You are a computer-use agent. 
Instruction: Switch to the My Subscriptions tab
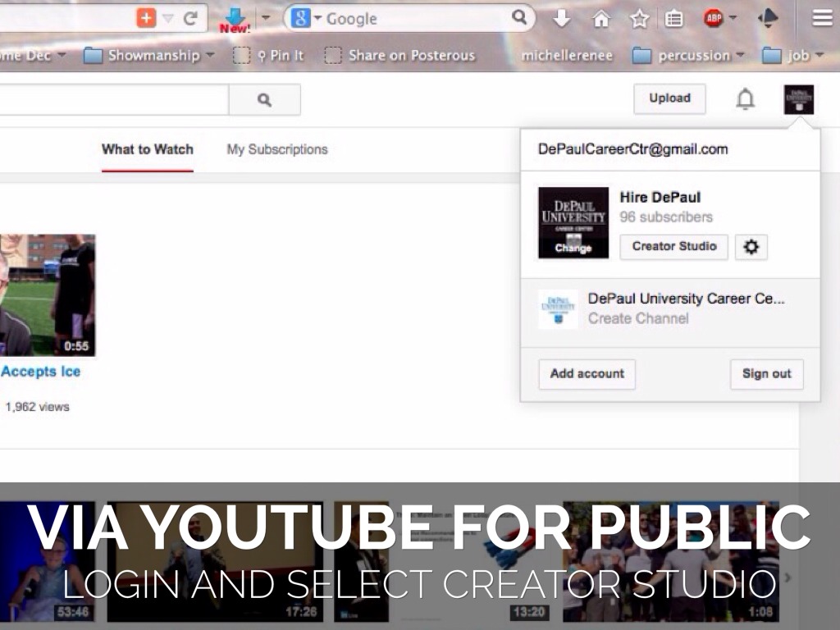(277, 149)
